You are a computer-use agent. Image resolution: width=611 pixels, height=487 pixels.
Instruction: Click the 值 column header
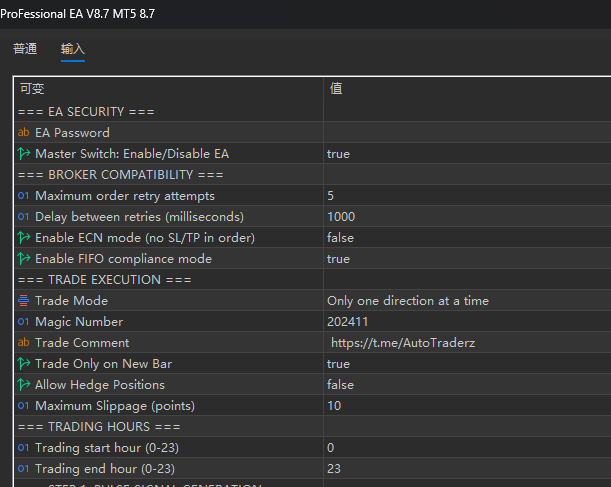(464, 89)
